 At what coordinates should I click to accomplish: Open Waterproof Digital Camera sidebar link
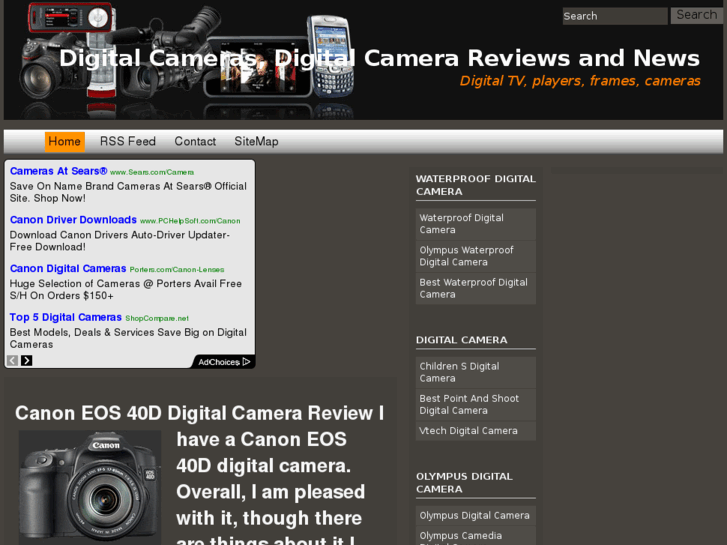[x=476, y=224]
